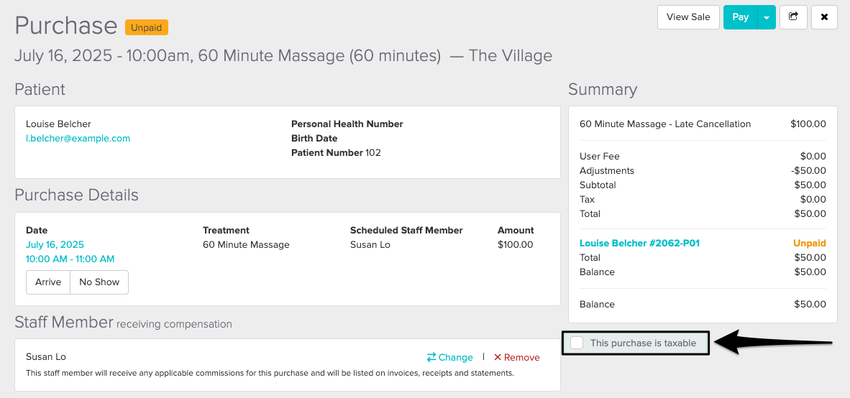Screen dimensions: 850x398
Task: Open View Sale
Action: pyautogui.click(x=688, y=17)
